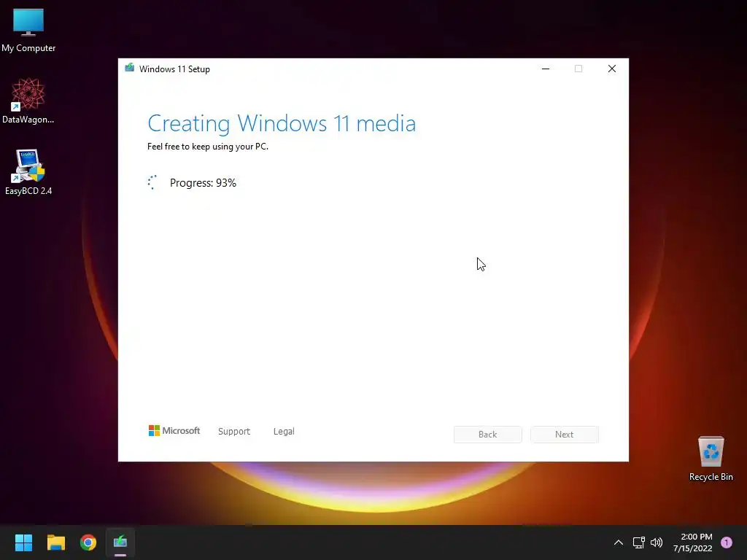Click the Legal link in Setup
Image resolution: width=747 pixels, height=560 pixels.
[284, 432]
